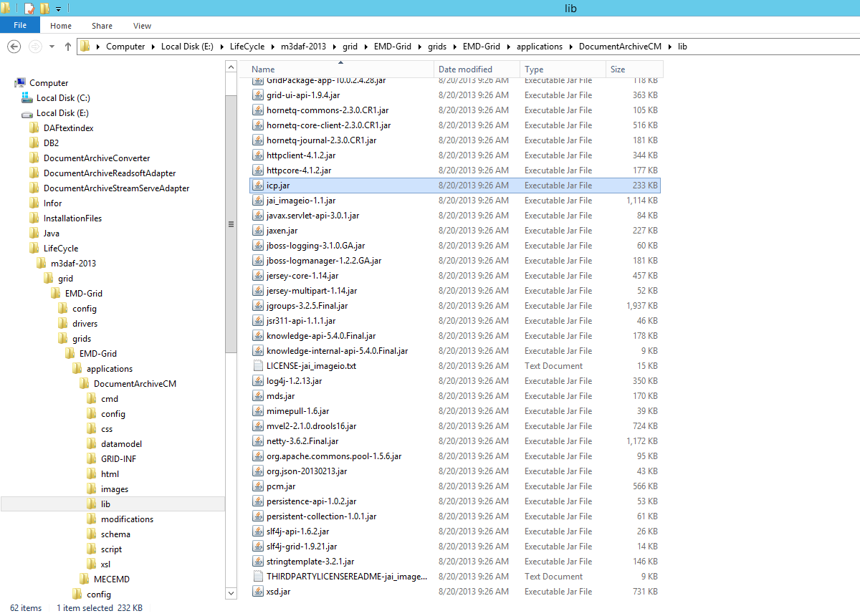Viewport: 860px width, 616px height.
Task: Open the recent locations dropdown beside Forward
Action: (x=52, y=47)
